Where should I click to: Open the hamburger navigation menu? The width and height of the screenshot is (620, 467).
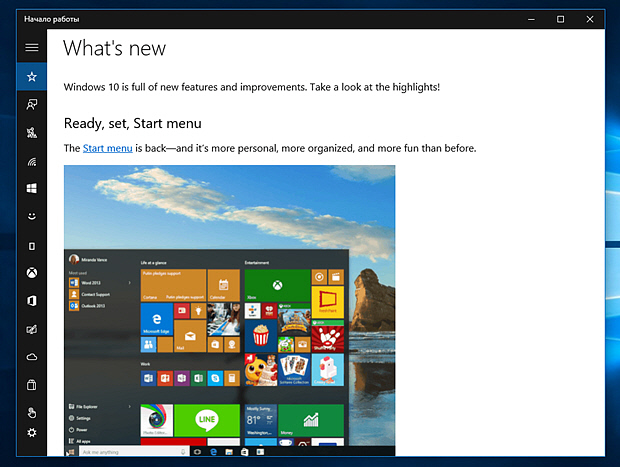click(x=32, y=47)
